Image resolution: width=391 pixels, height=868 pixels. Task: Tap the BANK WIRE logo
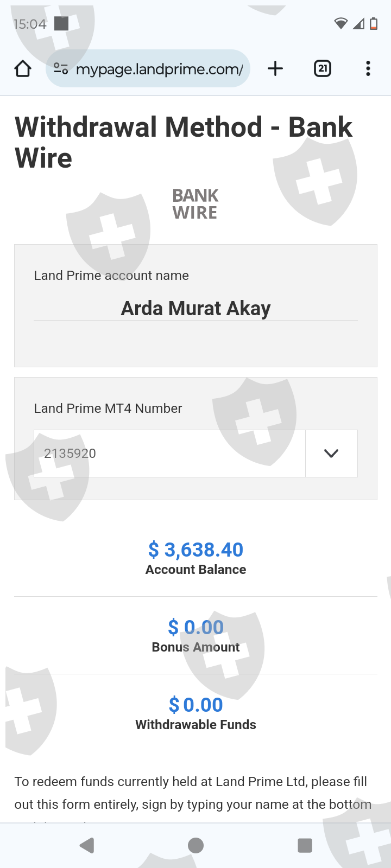pyautogui.click(x=195, y=204)
